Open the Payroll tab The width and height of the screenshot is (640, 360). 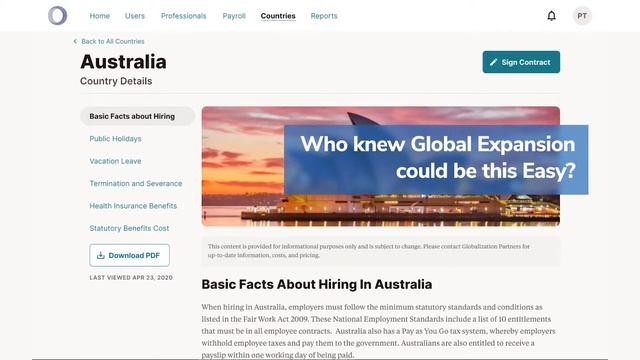pos(234,16)
